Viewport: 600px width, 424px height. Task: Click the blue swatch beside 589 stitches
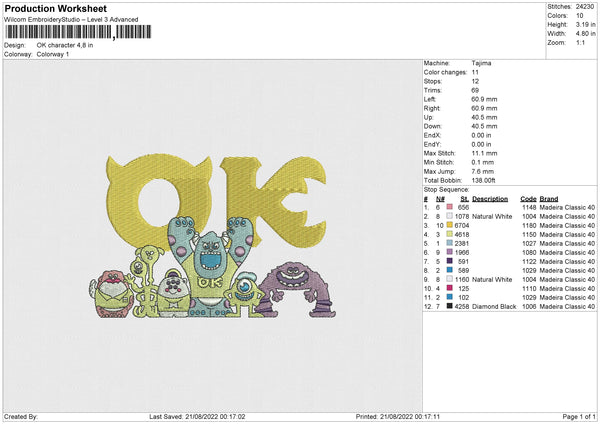[450, 270]
